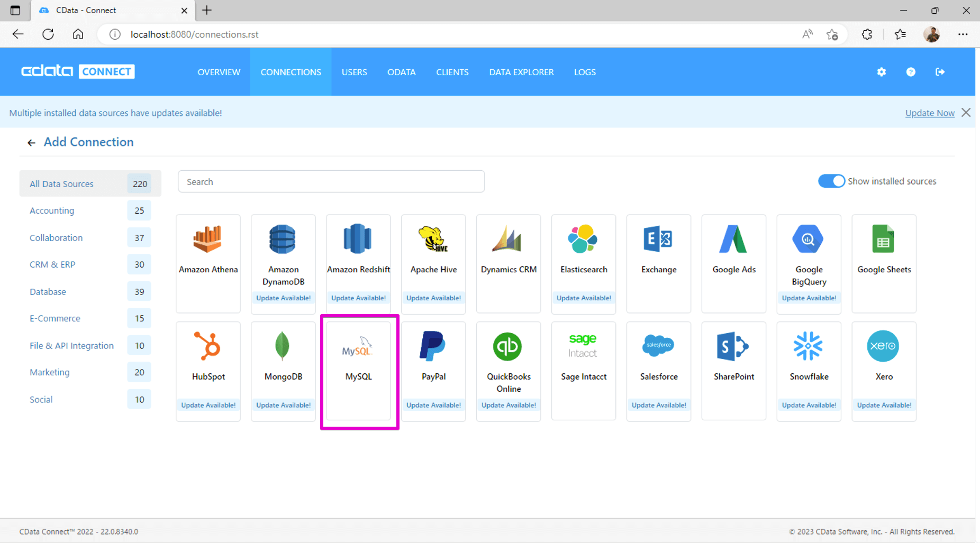Select the Xero data source

884,371
